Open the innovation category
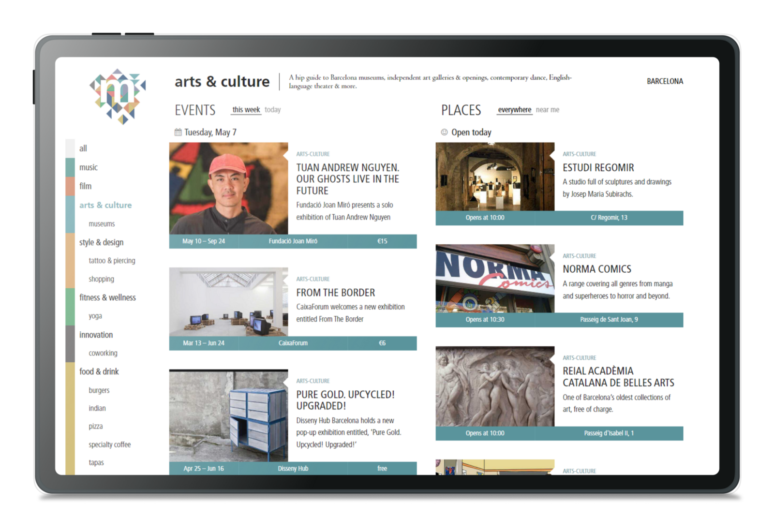This screenshot has width=774, height=532. point(96,335)
